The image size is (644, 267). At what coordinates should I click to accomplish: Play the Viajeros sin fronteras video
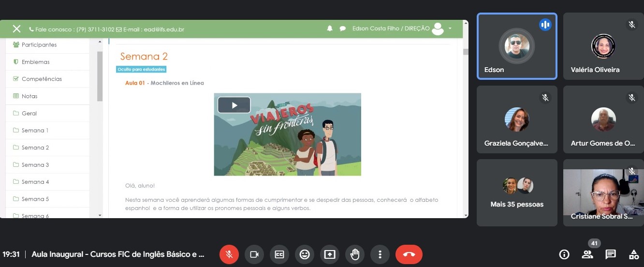tap(234, 105)
